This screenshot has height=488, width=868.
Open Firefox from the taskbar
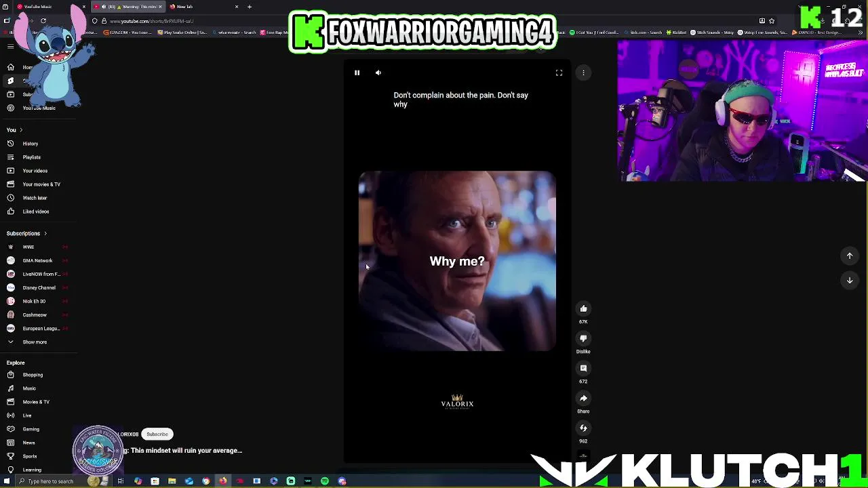[223, 481]
